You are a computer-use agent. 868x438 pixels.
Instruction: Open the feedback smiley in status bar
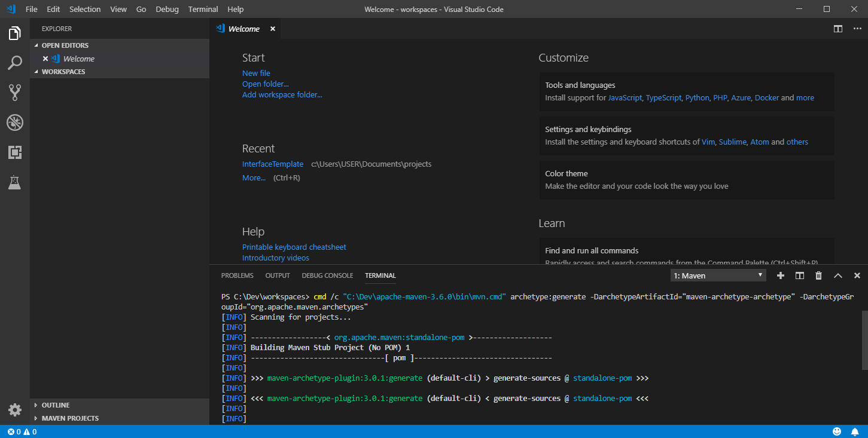point(837,431)
